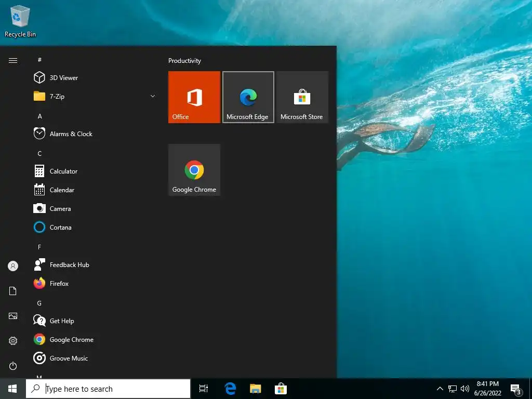532x399 pixels.
Task: Open Calendar app in the list
Action: (x=95, y=190)
